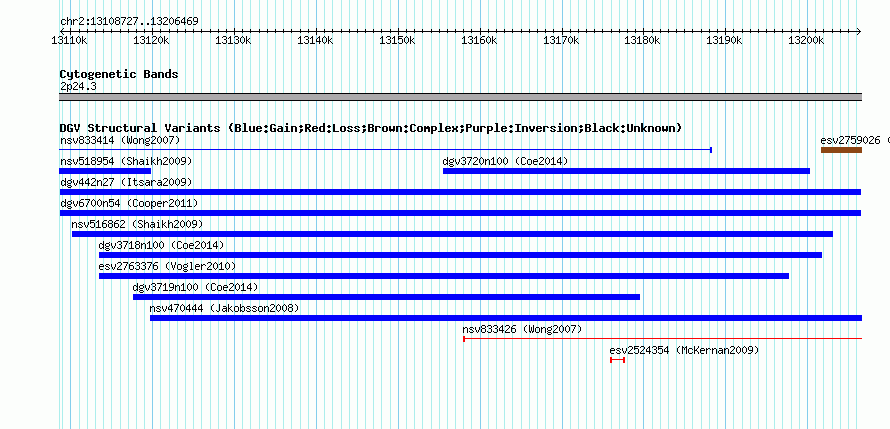The height and width of the screenshot is (429, 890).
Task: Select the esv2763376 (Vogler2010) label
Action: coord(167,266)
